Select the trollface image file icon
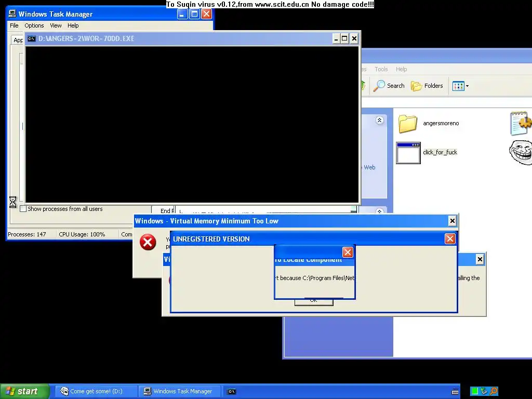 [521, 152]
